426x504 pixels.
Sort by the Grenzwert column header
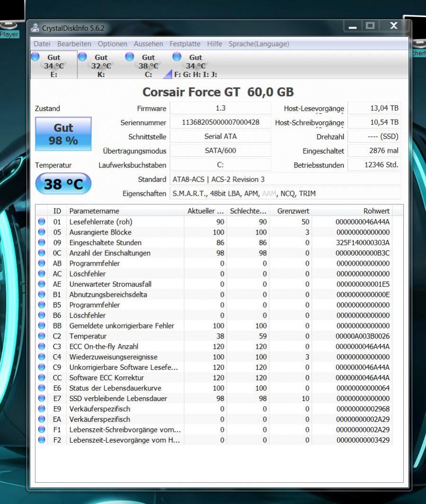290,211
